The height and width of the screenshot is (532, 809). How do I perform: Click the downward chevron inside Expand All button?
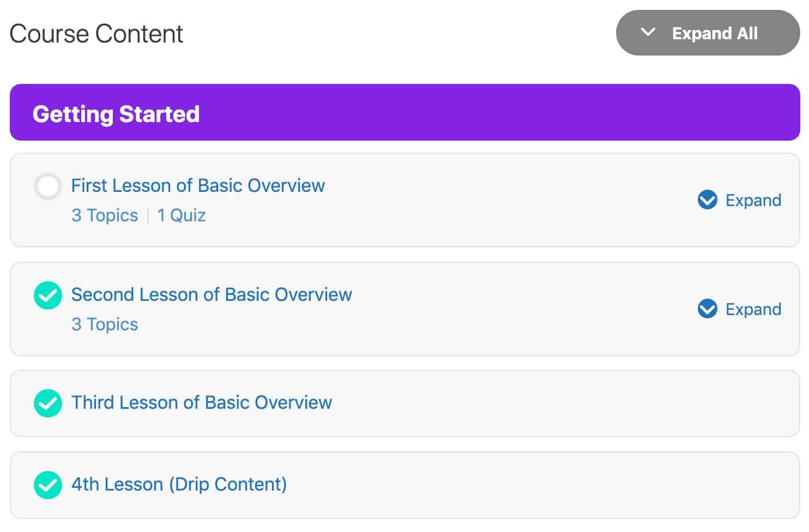coord(648,33)
